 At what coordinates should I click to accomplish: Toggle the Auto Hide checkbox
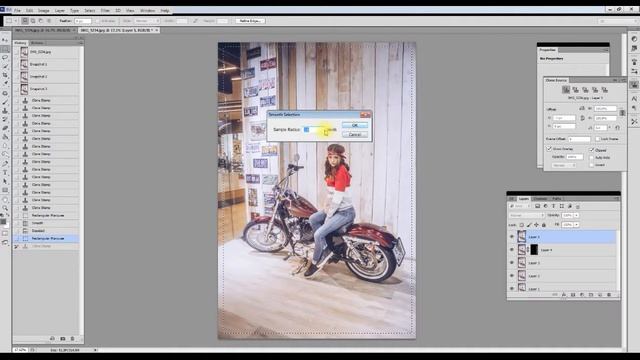pos(591,158)
